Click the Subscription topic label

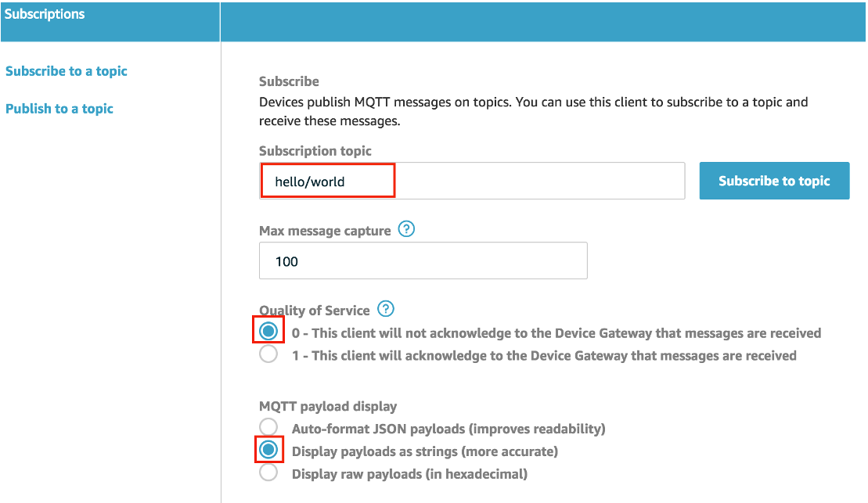(315, 151)
